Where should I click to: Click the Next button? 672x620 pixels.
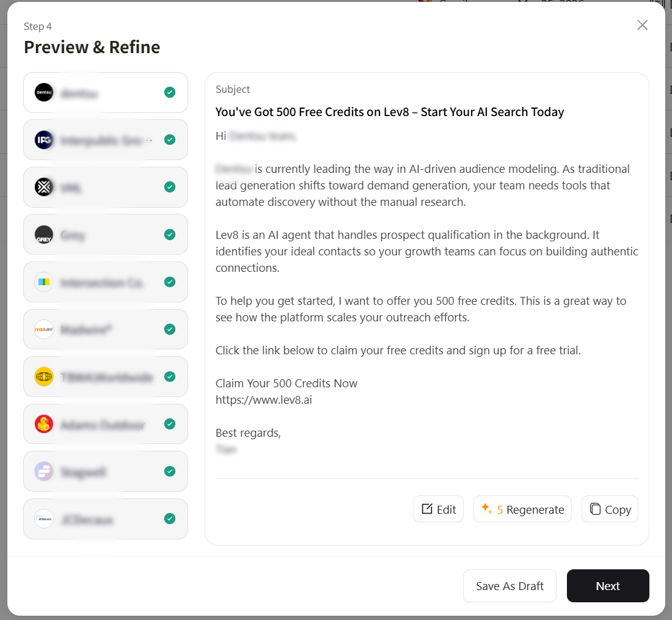(x=608, y=586)
